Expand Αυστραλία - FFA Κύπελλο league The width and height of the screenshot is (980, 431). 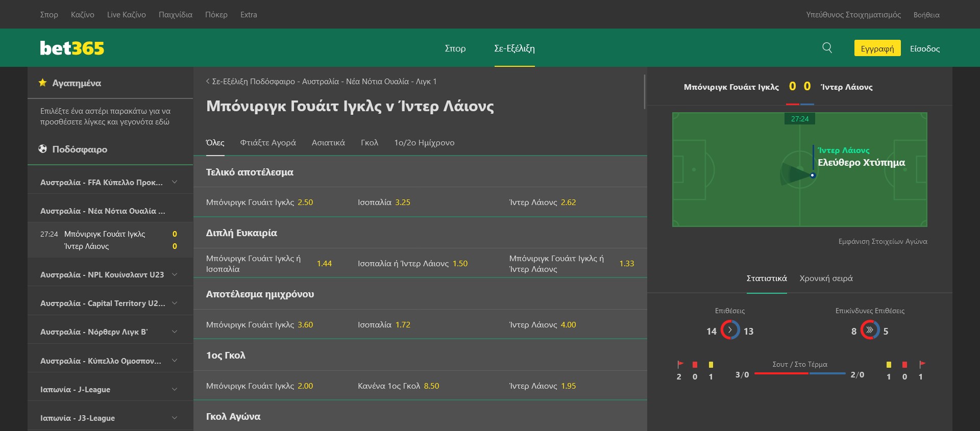(x=175, y=182)
